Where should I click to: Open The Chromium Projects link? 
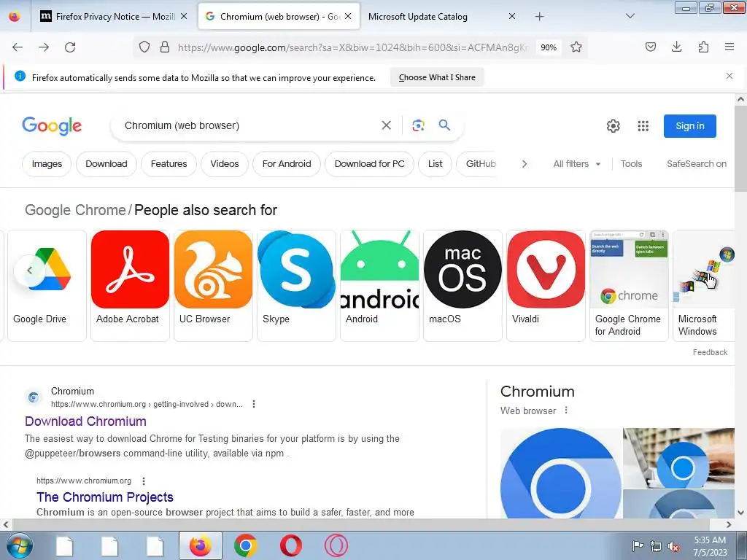point(105,497)
